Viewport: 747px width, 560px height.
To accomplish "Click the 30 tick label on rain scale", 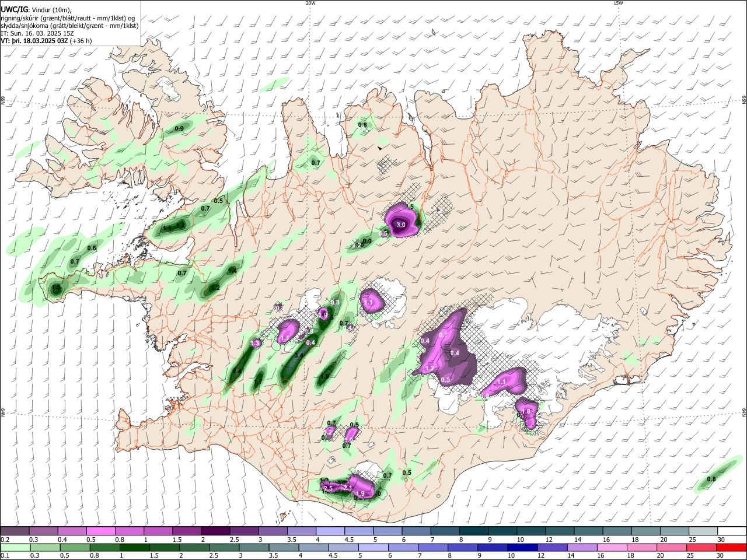I will [720, 556].
